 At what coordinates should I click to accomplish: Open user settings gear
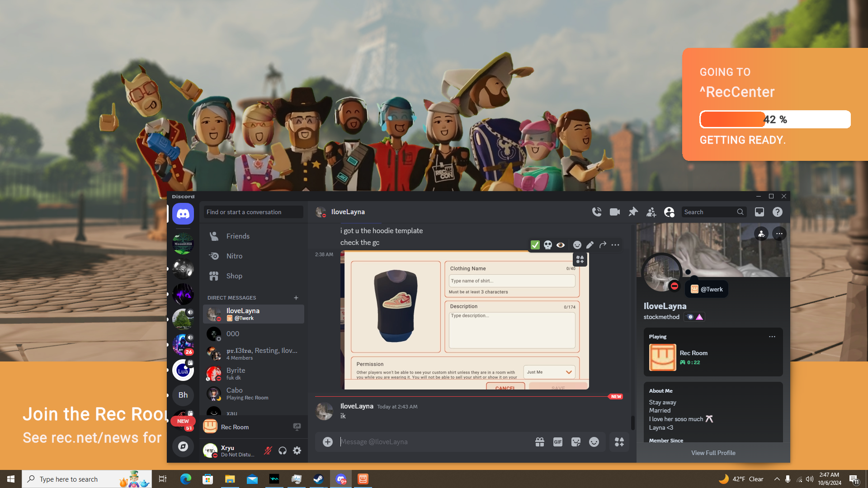click(x=297, y=450)
